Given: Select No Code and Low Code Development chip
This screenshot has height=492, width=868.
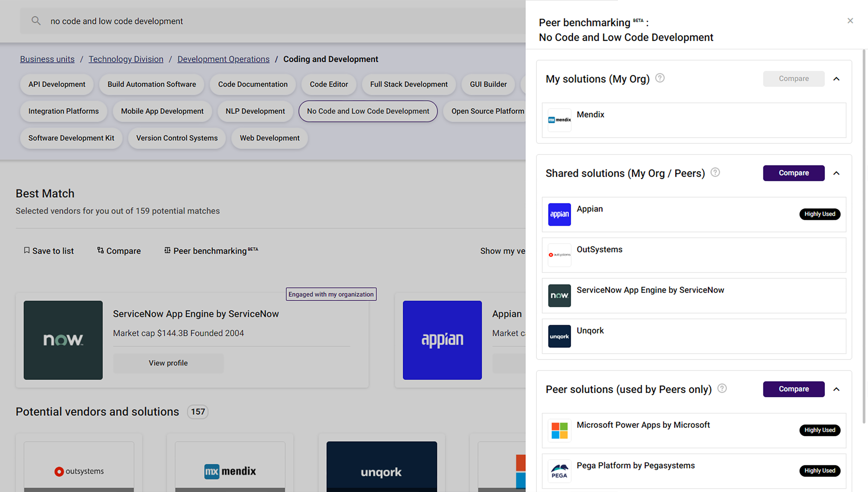Looking at the screenshot, I should coord(368,111).
